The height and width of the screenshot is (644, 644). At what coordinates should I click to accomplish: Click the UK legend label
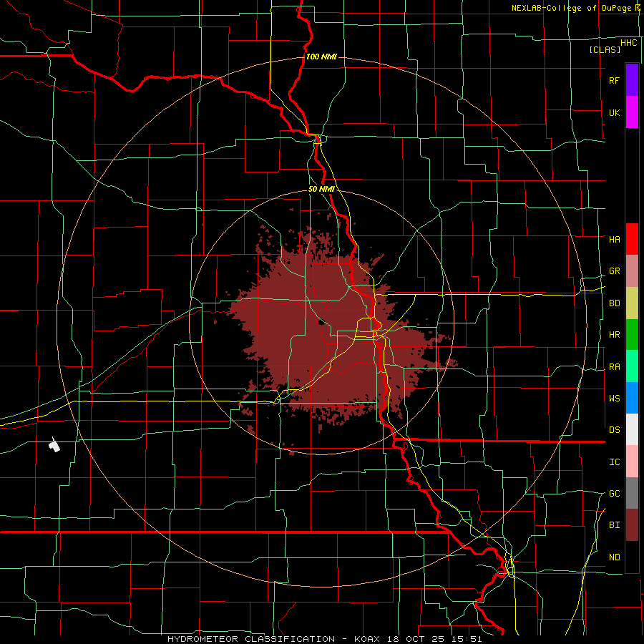614,112
